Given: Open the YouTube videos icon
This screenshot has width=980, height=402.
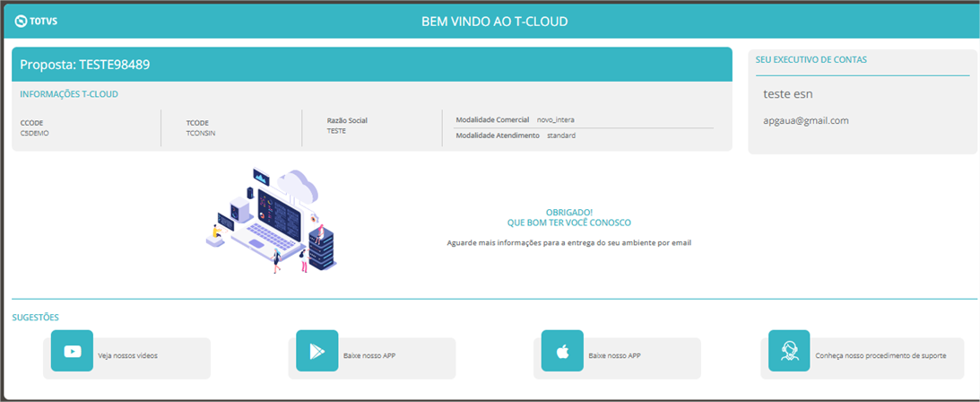Looking at the screenshot, I should (x=72, y=351).
